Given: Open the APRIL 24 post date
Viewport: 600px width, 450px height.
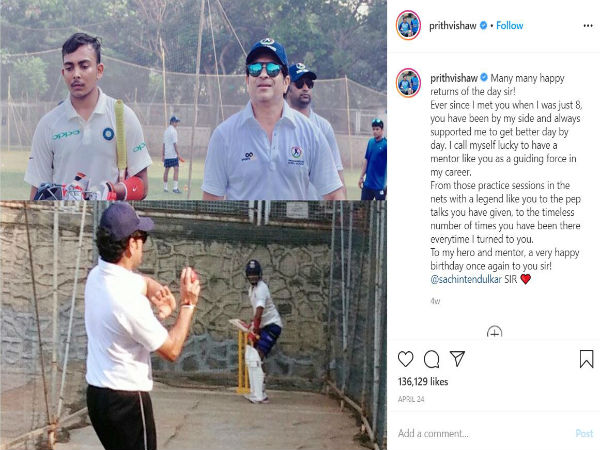Looking at the screenshot, I should (x=411, y=399).
